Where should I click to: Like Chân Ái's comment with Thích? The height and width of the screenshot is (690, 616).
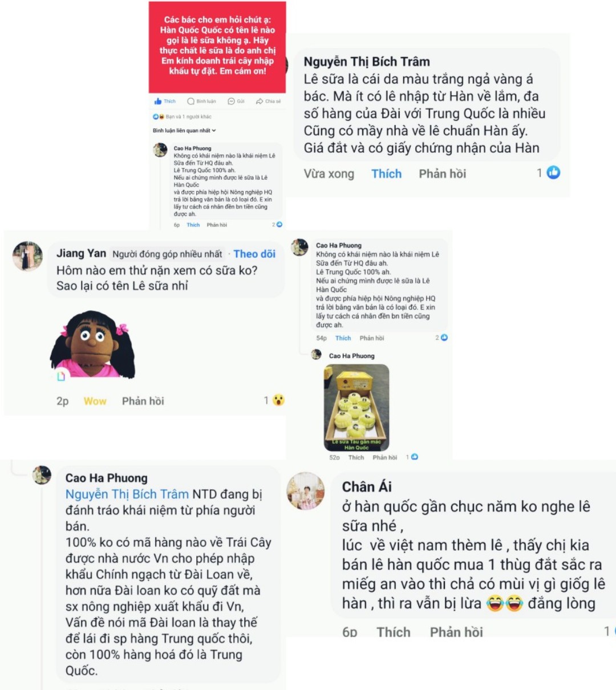[x=394, y=632]
